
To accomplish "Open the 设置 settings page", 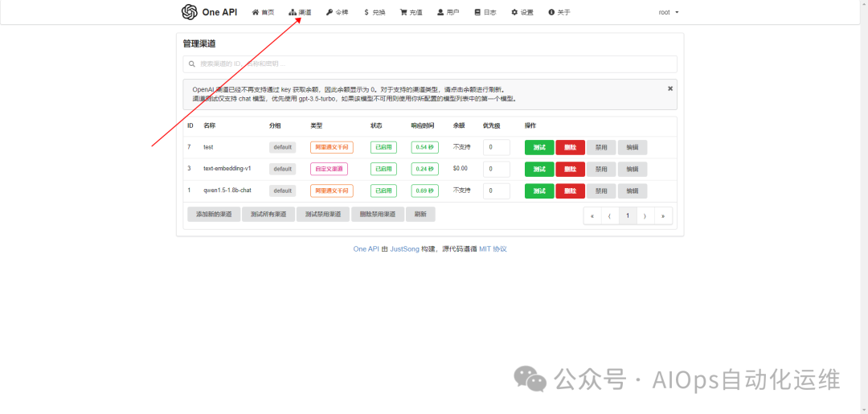I will click(522, 12).
